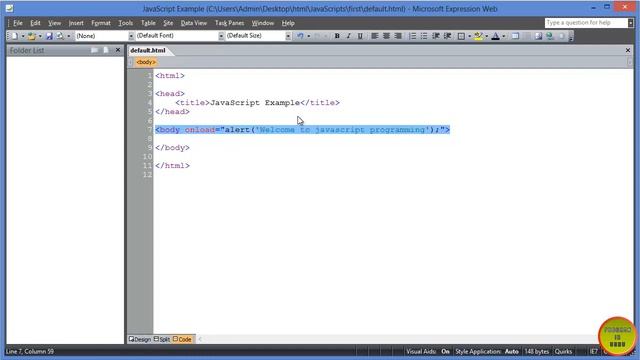Click the <body> quick tag selector
This screenshot has width=640, height=360.
point(146,62)
